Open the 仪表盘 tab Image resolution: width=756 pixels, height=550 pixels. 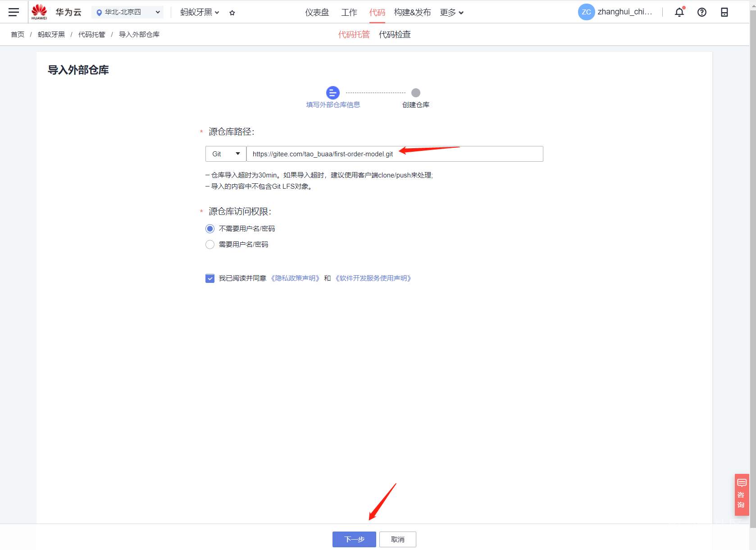(317, 12)
